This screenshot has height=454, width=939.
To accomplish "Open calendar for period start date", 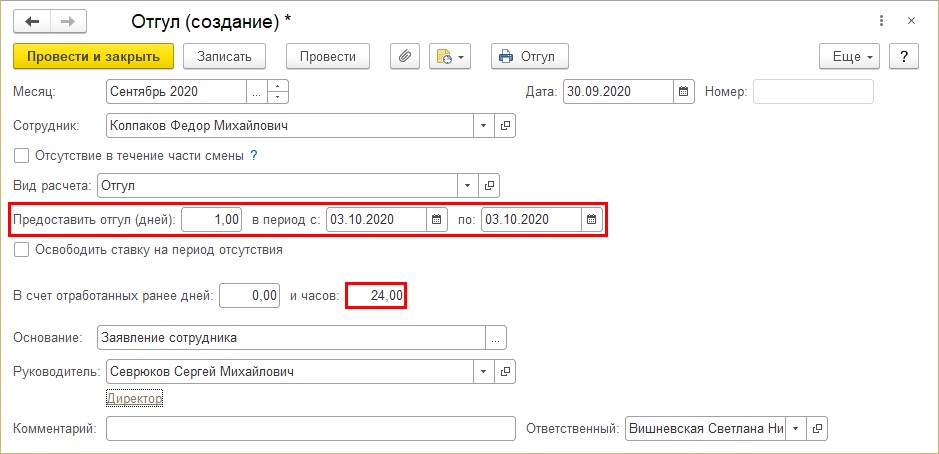I will [x=437, y=219].
